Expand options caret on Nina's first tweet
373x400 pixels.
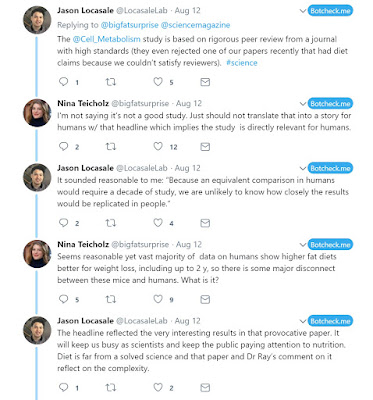pyautogui.click(x=303, y=104)
